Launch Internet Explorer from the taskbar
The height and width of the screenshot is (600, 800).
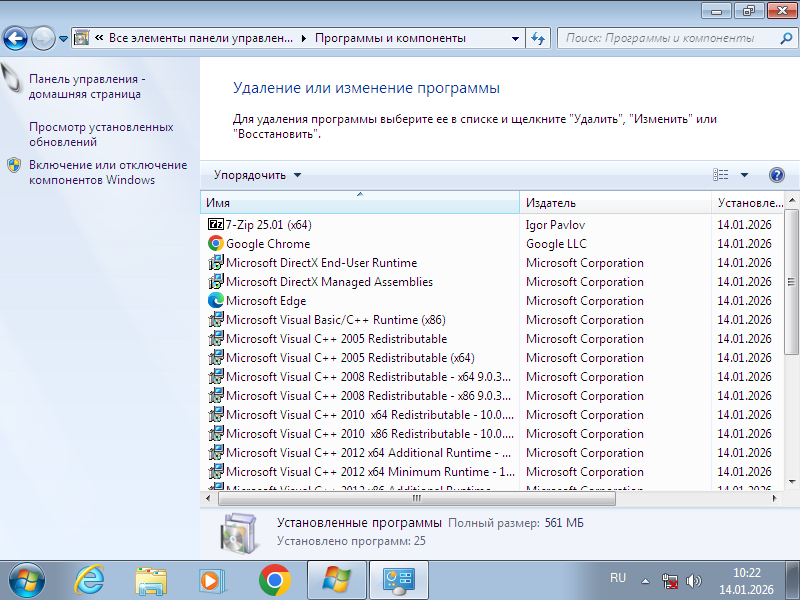click(x=90, y=580)
